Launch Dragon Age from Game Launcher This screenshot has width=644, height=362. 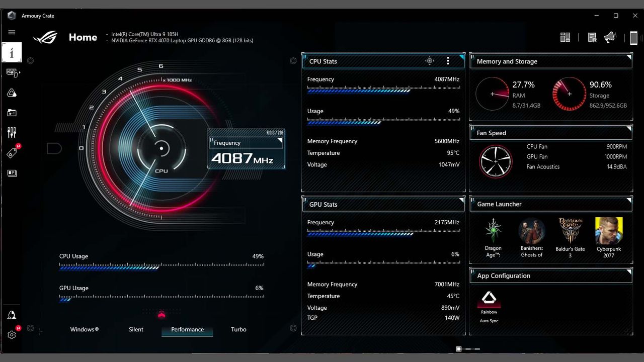[x=493, y=238]
